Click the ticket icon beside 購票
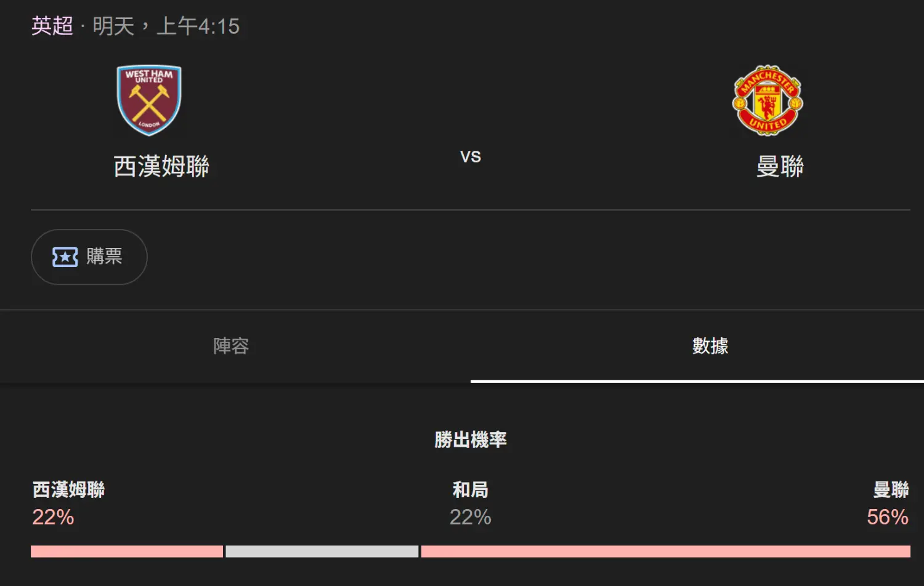The image size is (924, 586). 65,257
